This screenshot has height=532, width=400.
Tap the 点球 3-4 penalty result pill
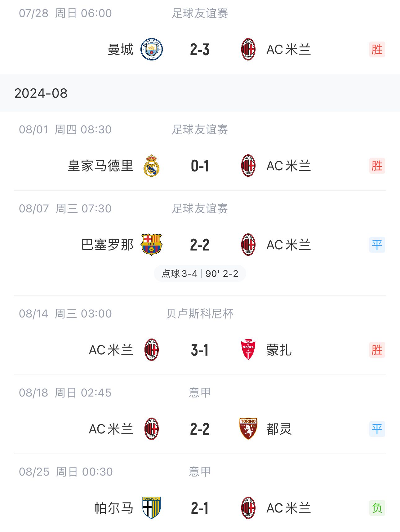pos(200,273)
